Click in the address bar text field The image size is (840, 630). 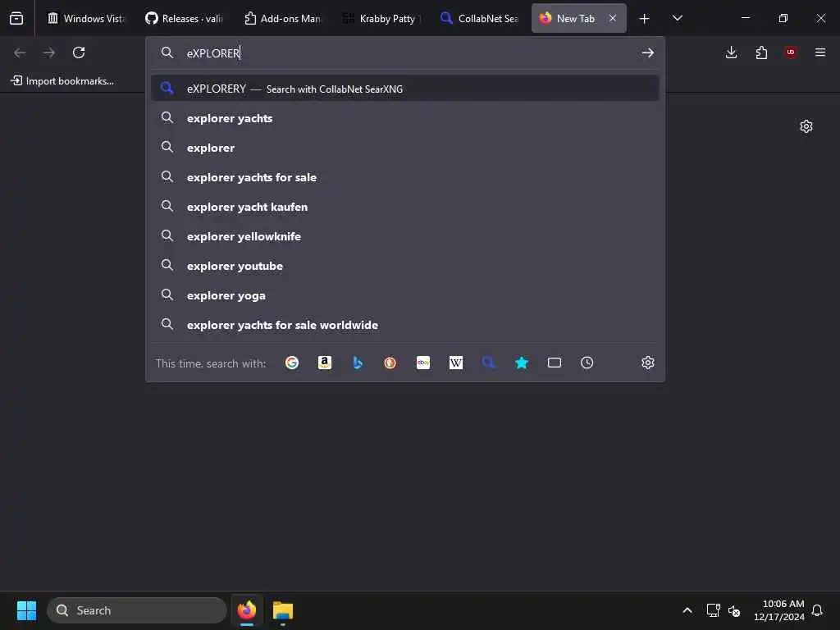(410, 53)
